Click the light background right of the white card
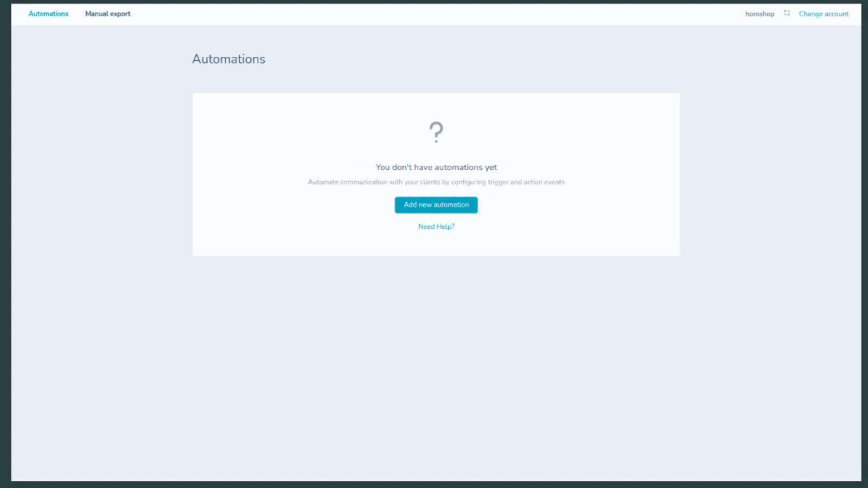Image resolution: width=868 pixels, height=488 pixels. [770, 174]
